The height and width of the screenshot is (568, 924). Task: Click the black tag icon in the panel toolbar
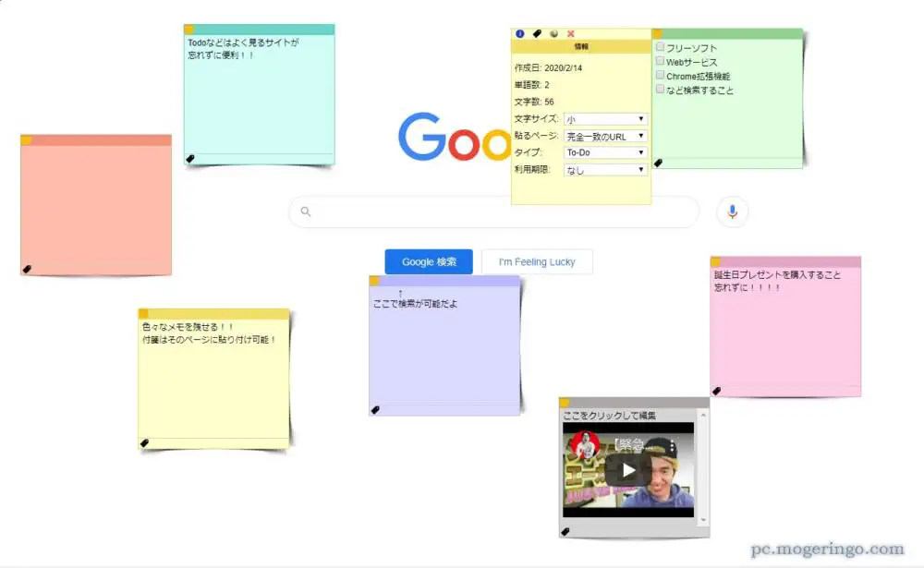pyautogui.click(x=537, y=33)
